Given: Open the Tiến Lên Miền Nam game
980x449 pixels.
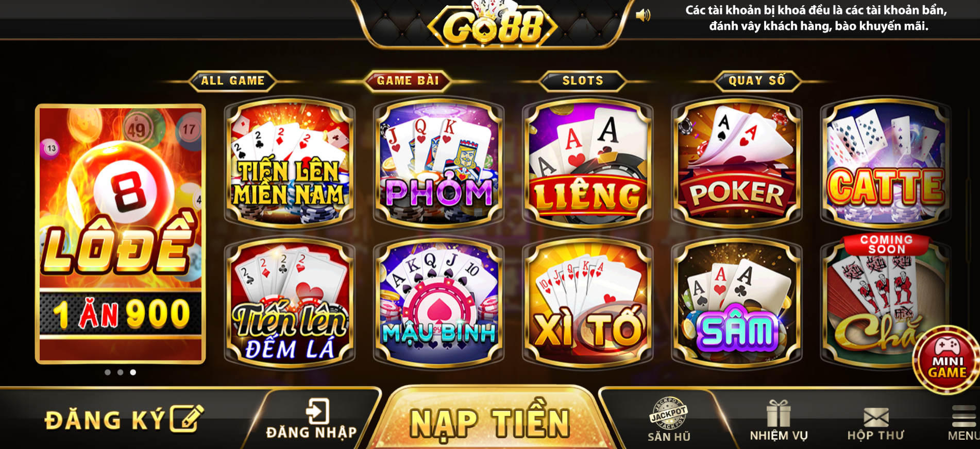Looking at the screenshot, I should tap(290, 163).
